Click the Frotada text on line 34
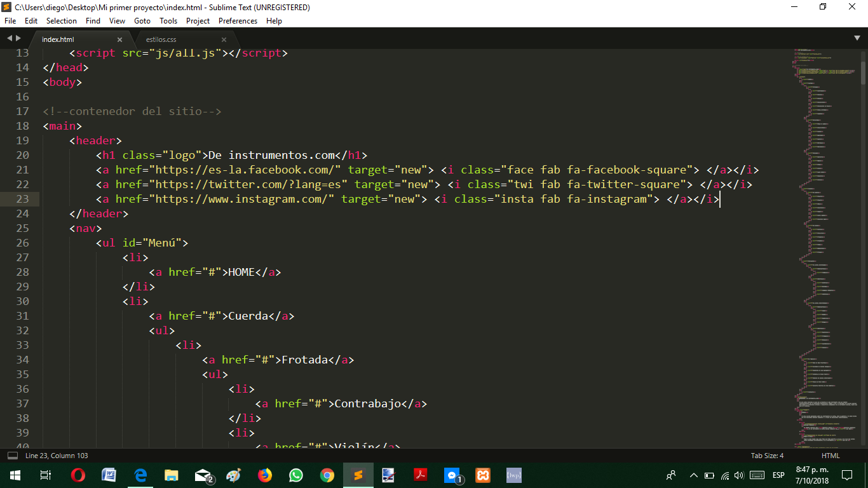This screenshot has width=868, height=488. pyautogui.click(x=304, y=360)
